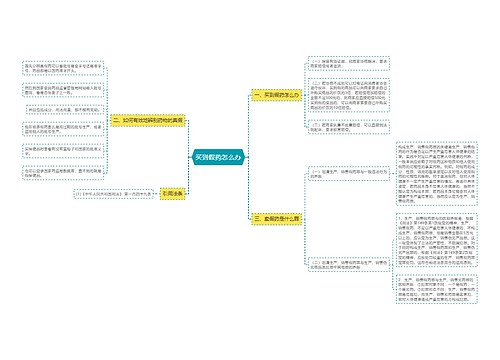The image size is (500, 360).
Task: Click the yellow 引用法条 node
Action: click(172, 193)
